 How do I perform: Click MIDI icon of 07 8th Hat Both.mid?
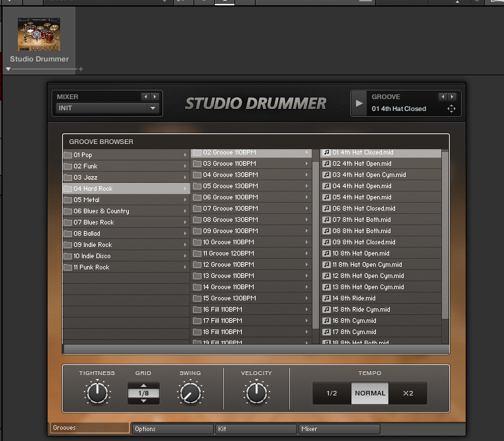(326, 220)
